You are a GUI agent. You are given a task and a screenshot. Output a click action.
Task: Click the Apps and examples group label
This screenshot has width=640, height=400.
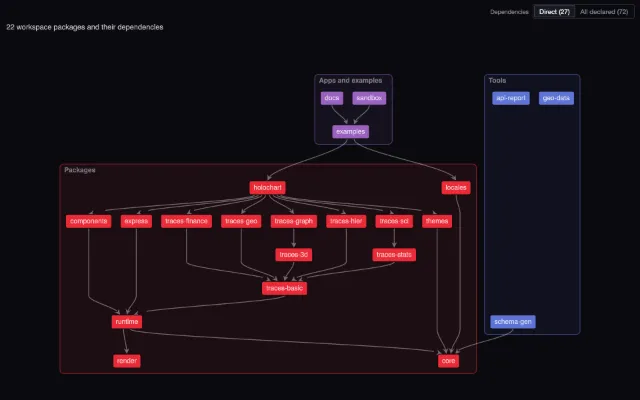click(351, 80)
